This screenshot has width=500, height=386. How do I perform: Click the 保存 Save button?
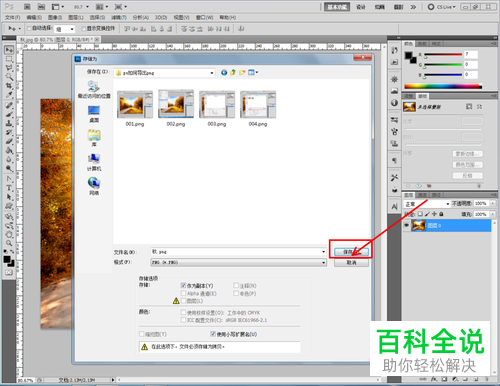tap(351, 252)
